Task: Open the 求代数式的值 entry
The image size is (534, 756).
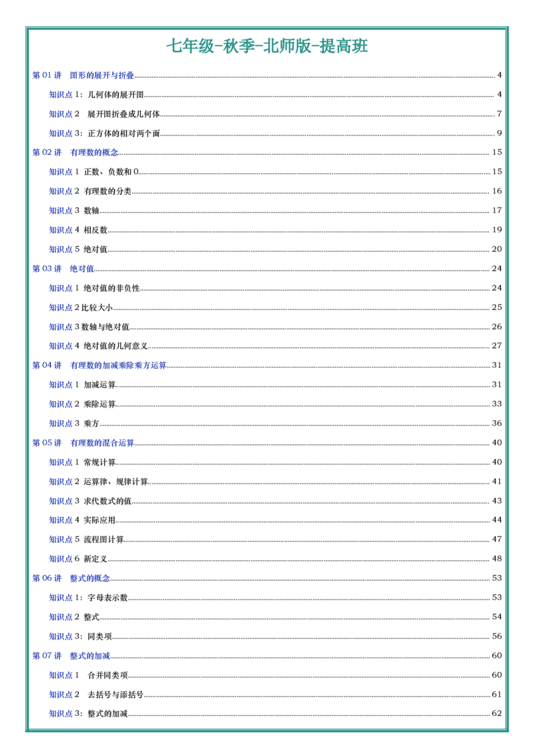Action: pos(275,500)
